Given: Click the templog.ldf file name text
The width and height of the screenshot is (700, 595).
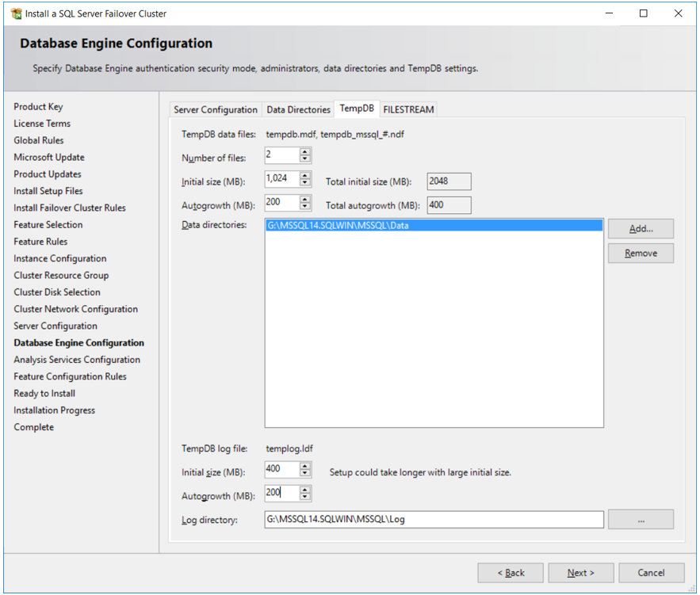Looking at the screenshot, I should pyautogui.click(x=289, y=448).
